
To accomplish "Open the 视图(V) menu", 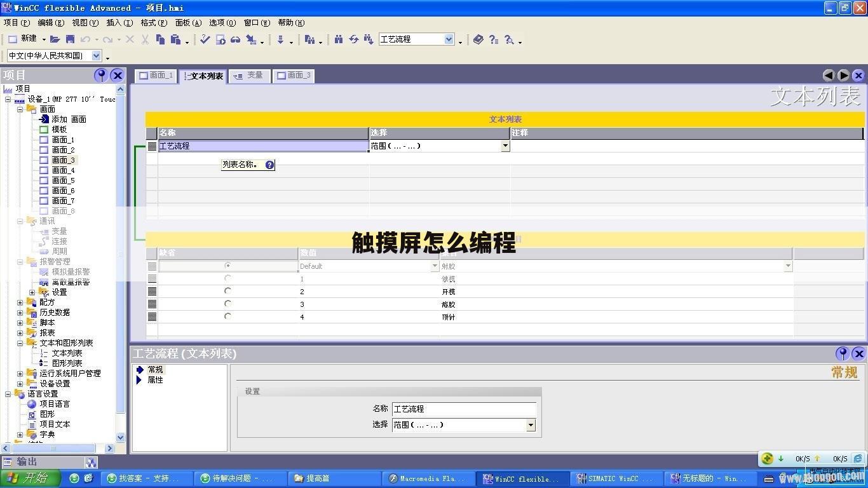I will pyautogui.click(x=85, y=23).
